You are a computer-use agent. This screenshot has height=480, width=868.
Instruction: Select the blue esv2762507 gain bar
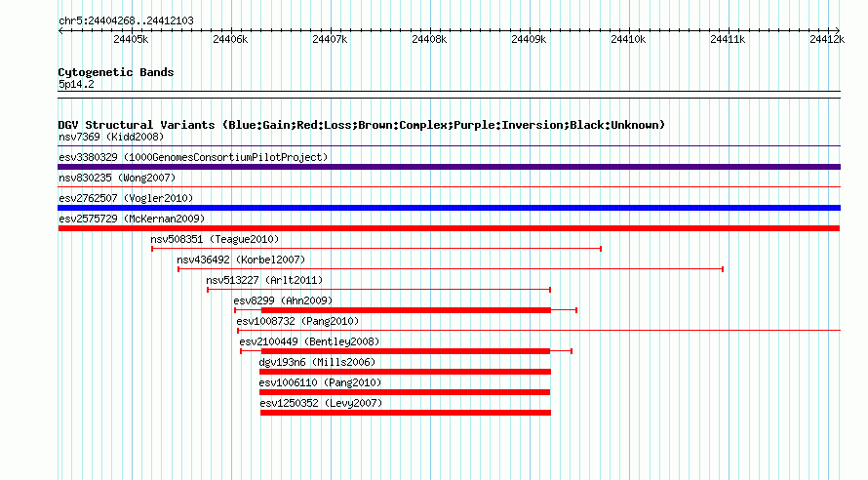click(x=449, y=208)
